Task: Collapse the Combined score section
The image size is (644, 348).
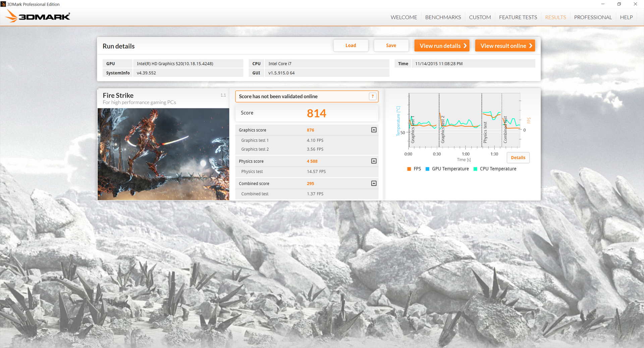Action: point(374,183)
